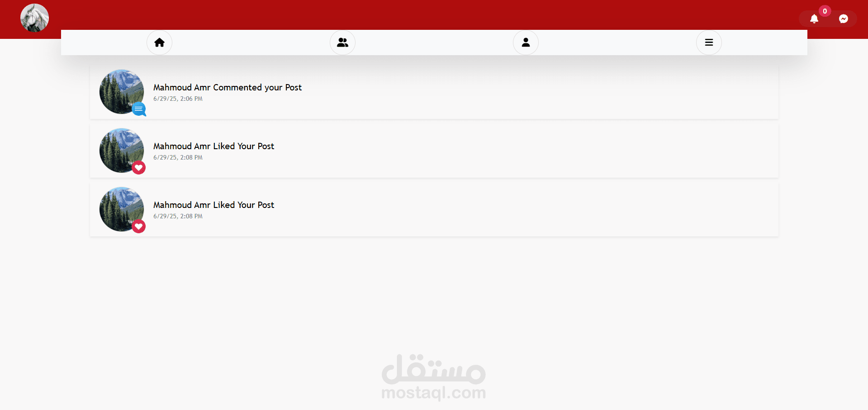Open the Messenger chat icon
The height and width of the screenshot is (410, 868).
coord(844,19)
